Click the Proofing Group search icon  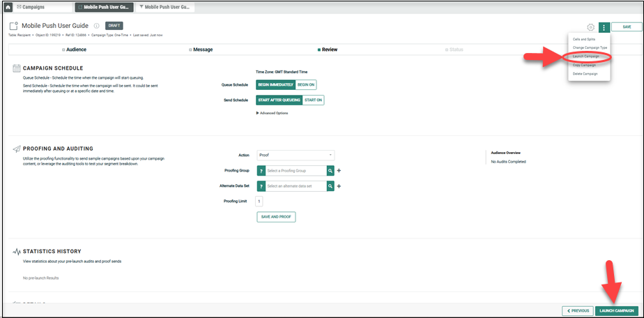point(330,170)
